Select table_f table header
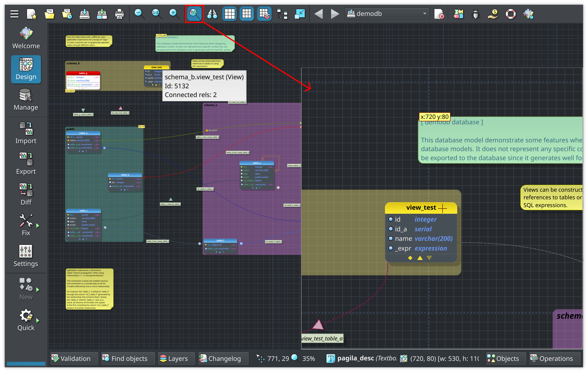The height and width of the screenshot is (372, 588). point(220,240)
